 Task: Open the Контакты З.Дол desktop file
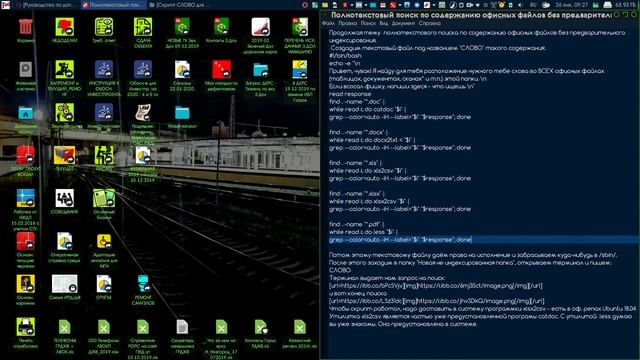point(221,27)
